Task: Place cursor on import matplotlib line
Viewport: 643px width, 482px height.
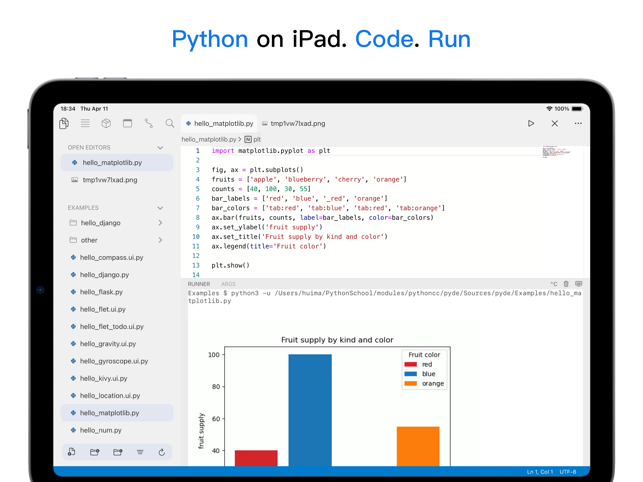Action: tap(271, 151)
